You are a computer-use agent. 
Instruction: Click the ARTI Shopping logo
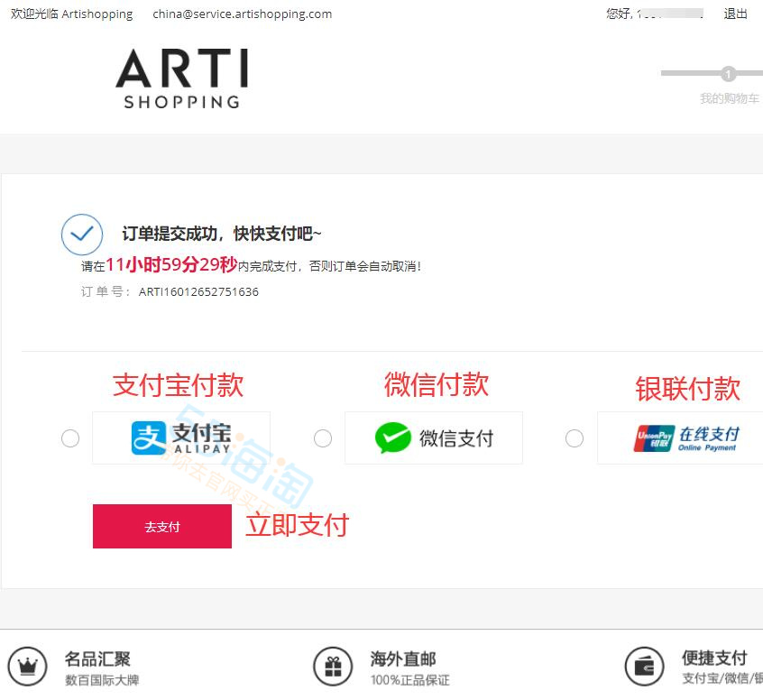click(181, 78)
